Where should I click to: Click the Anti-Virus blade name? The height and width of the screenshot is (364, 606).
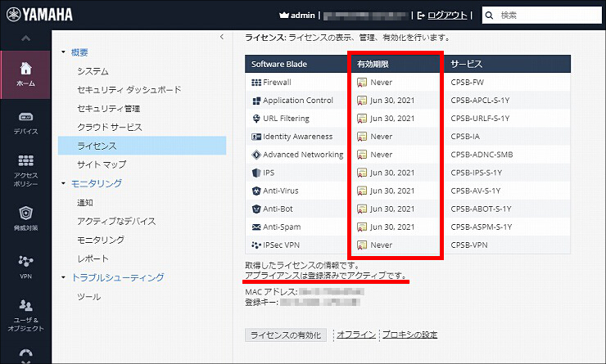point(281,191)
